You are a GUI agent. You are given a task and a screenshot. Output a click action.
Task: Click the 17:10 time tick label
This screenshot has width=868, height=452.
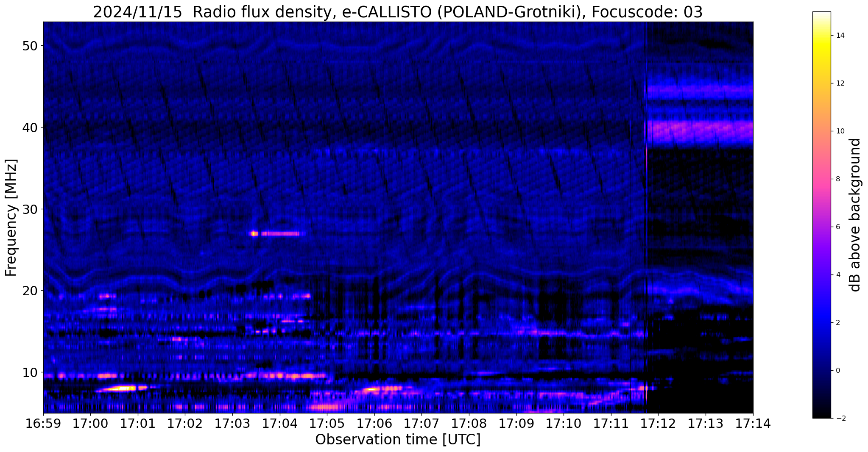point(564,423)
